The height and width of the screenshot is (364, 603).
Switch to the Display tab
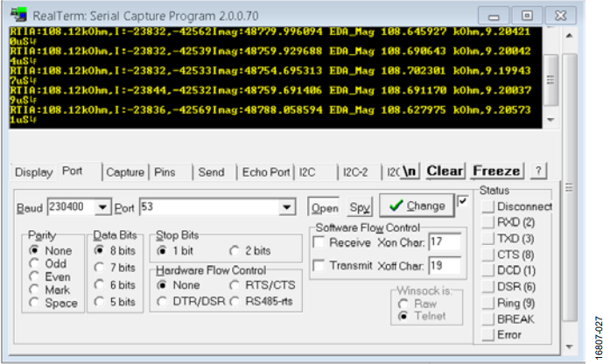pos(34,172)
